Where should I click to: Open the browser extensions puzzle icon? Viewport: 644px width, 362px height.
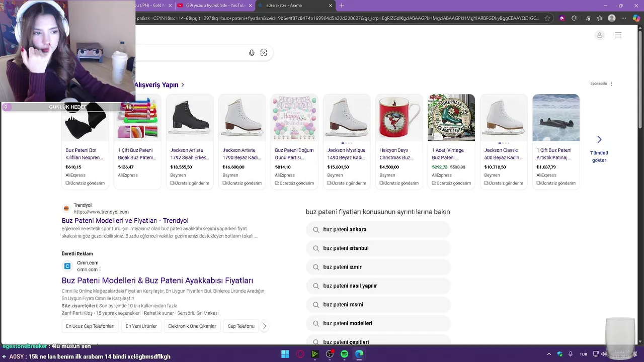[574, 18]
